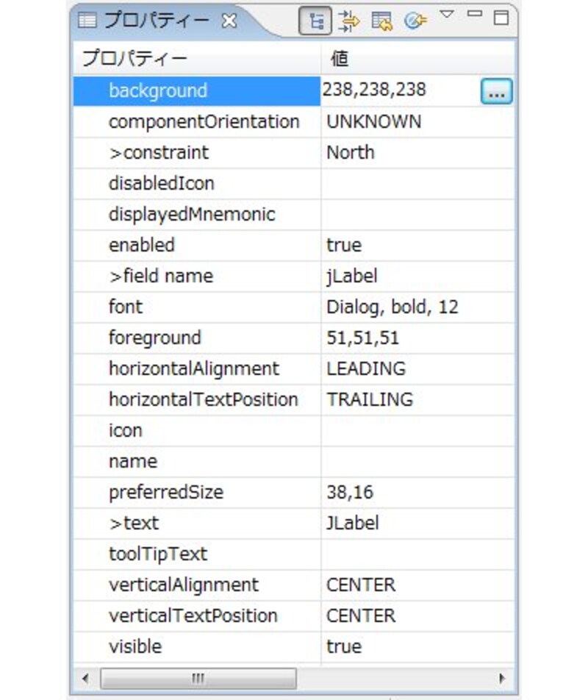Open the view menu triangle dropdown
Screen dimensions: 588x700
[x=446, y=14]
